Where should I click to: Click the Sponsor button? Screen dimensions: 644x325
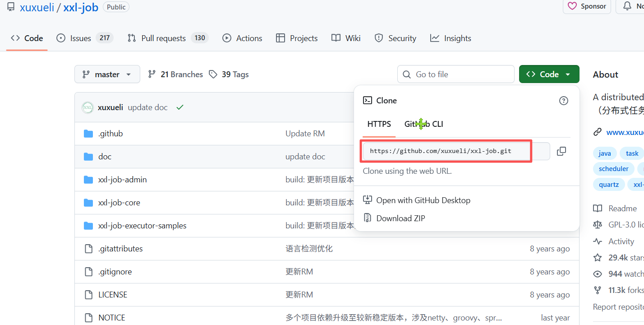click(x=587, y=6)
